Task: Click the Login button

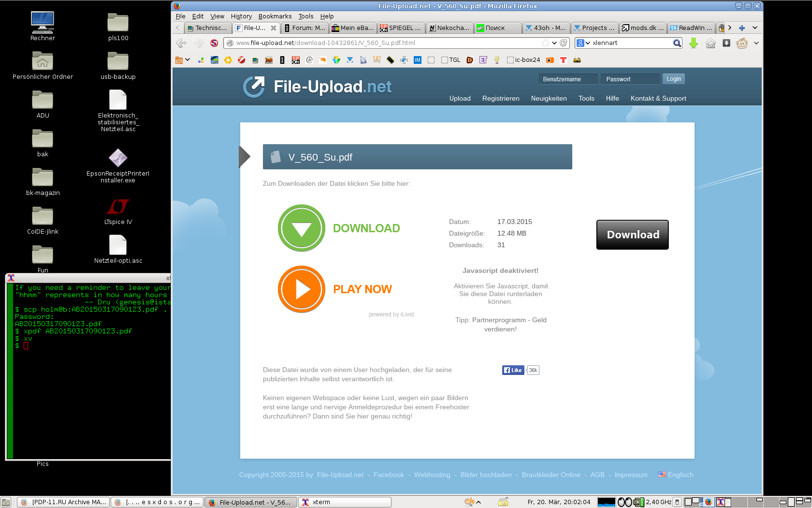Action: 673,79
